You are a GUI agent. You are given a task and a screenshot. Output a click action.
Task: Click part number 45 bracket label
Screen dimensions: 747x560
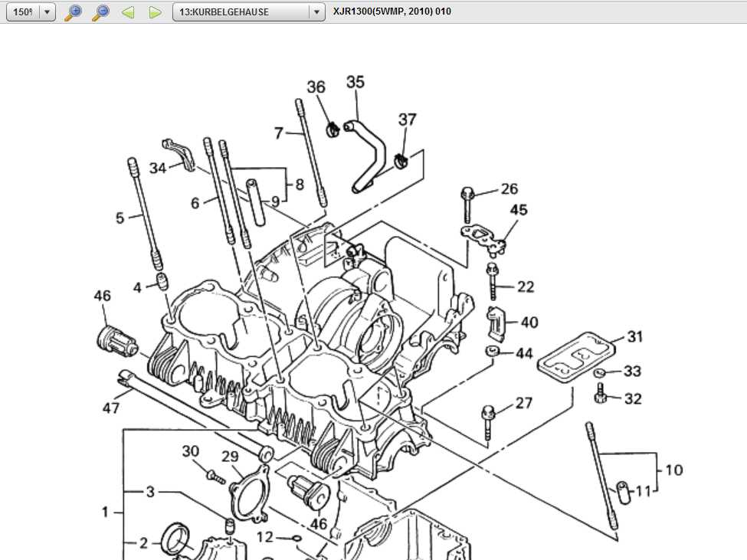(519, 210)
